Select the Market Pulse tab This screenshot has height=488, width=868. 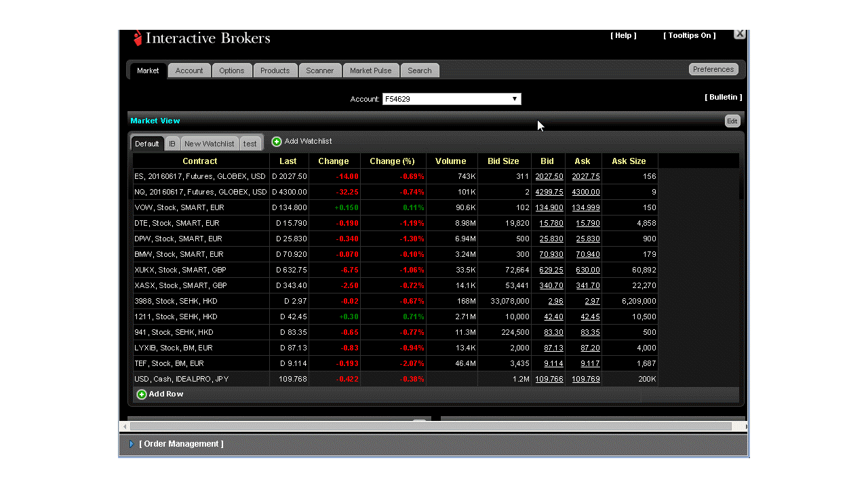point(371,70)
